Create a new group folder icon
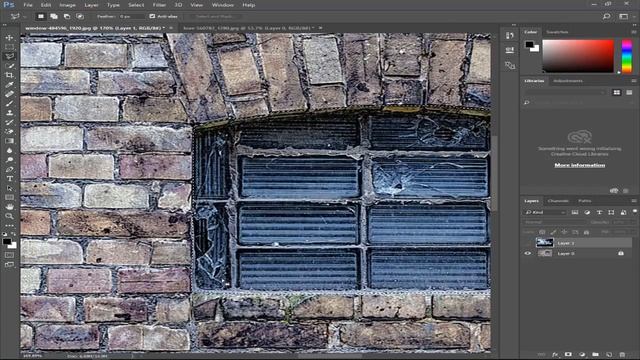 595,355
